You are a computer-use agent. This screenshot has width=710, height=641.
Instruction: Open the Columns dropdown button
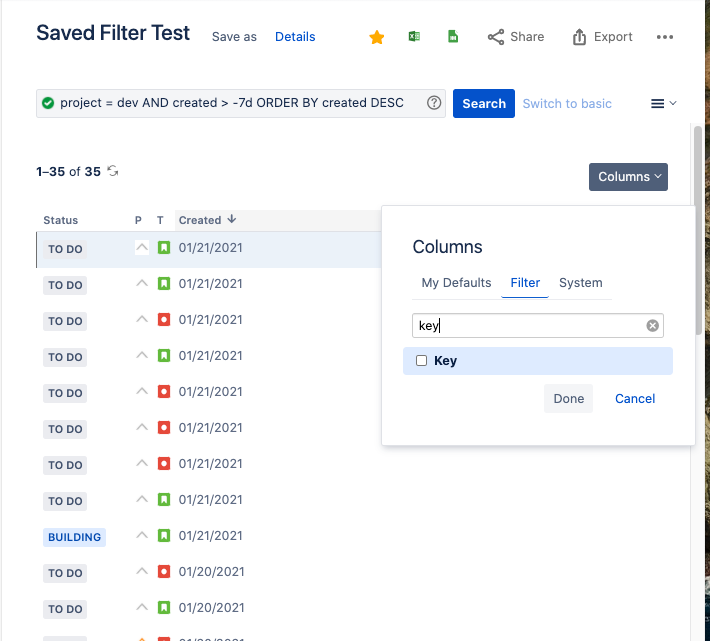628,177
